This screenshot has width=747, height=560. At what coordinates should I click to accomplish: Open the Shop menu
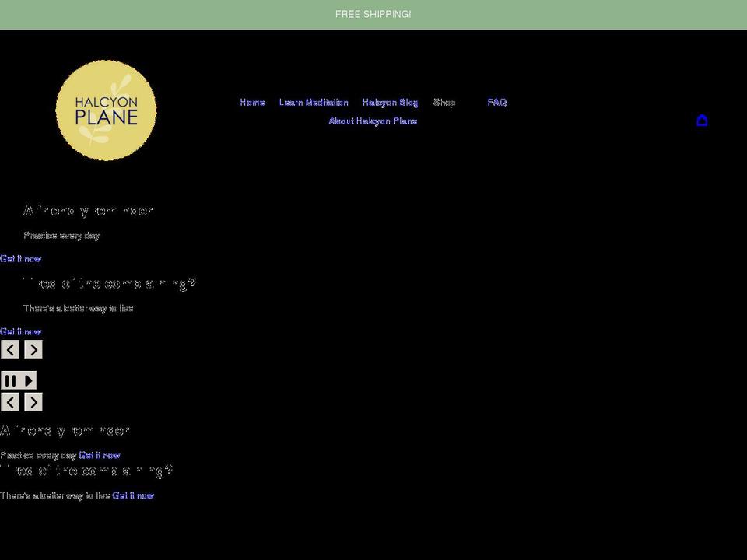point(444,102)
